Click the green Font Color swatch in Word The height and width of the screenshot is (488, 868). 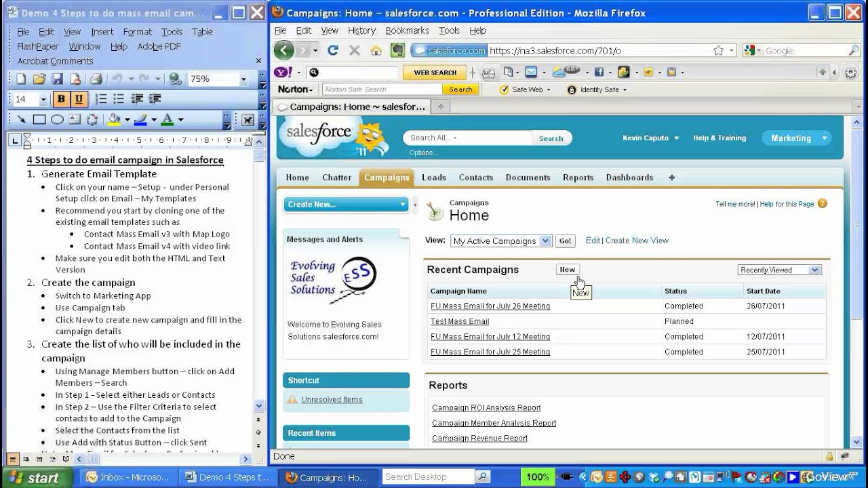(x=167, y=120)
